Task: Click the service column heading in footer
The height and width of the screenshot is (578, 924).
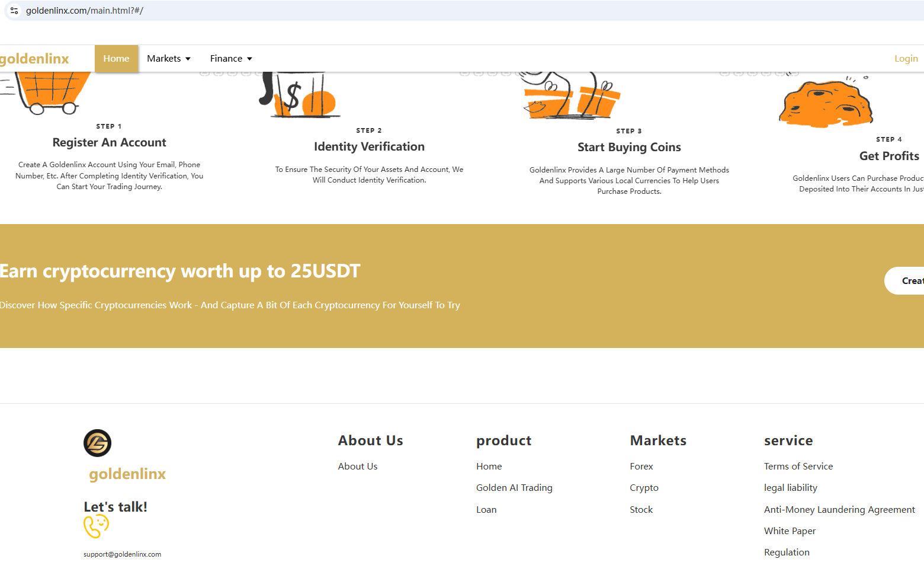Action: tap(788, 440)
